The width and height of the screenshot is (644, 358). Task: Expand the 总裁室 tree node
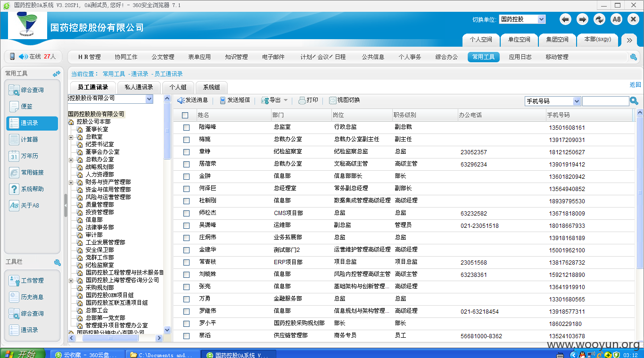point(71,137)
